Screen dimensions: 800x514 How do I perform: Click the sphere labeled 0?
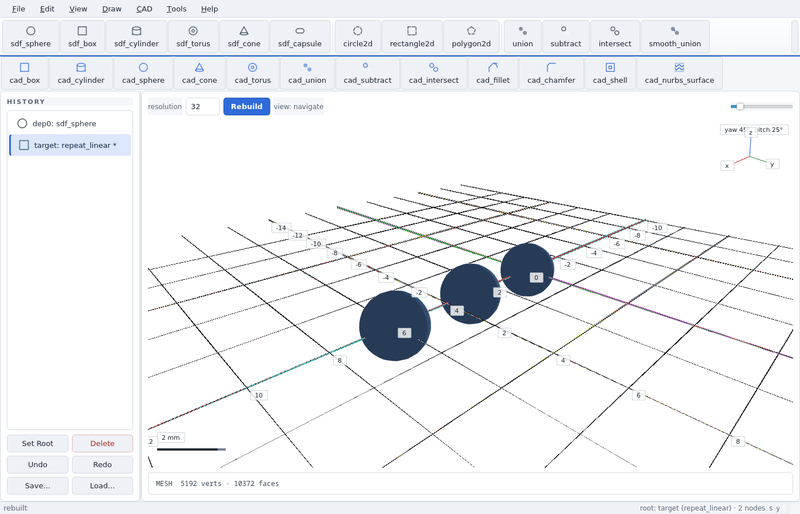point(527,270)
